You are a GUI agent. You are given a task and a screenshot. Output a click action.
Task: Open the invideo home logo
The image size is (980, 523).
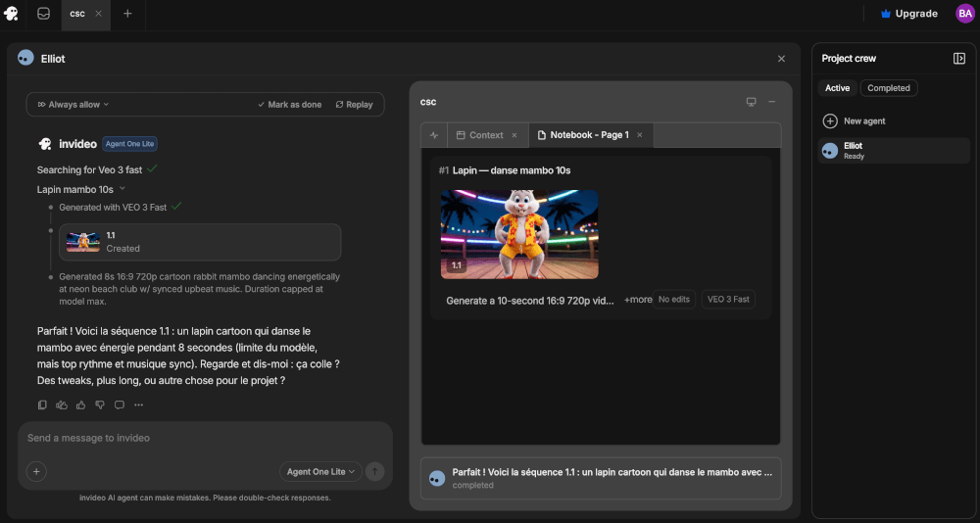[11, 14]
